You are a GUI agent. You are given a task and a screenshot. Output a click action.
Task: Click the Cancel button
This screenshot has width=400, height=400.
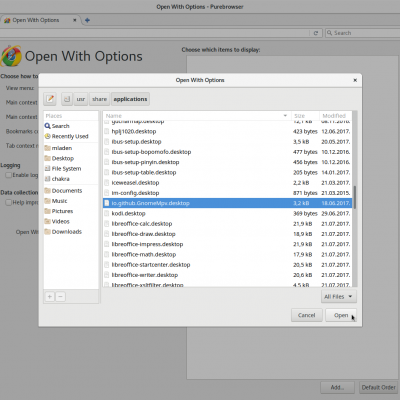point(306,315)
